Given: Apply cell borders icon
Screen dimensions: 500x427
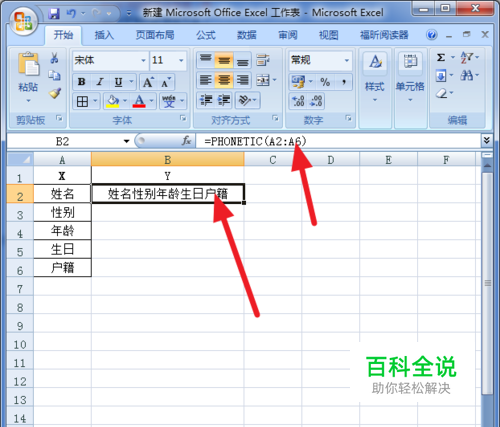Looking at the screenshot, I should (x=82, y=101).
